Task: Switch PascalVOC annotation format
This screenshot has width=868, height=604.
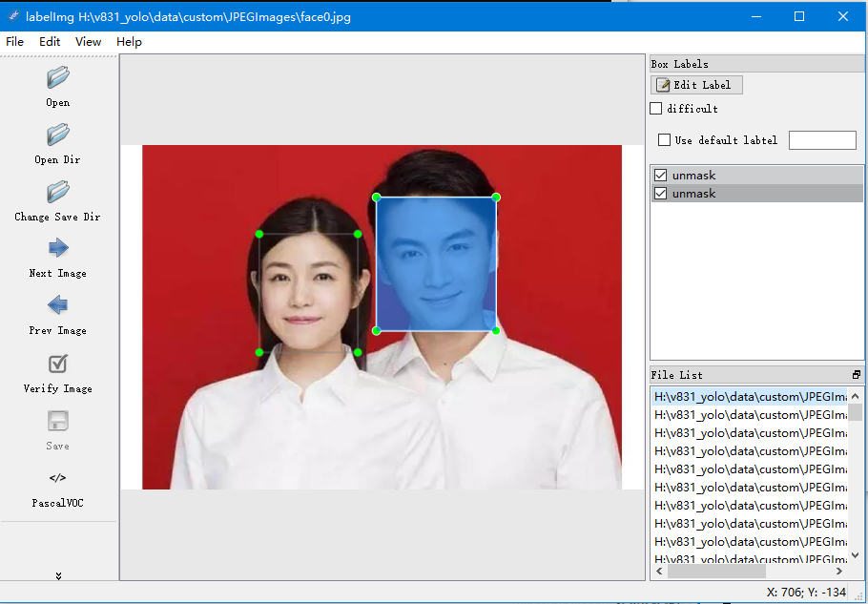Action: tap(57, 478)
